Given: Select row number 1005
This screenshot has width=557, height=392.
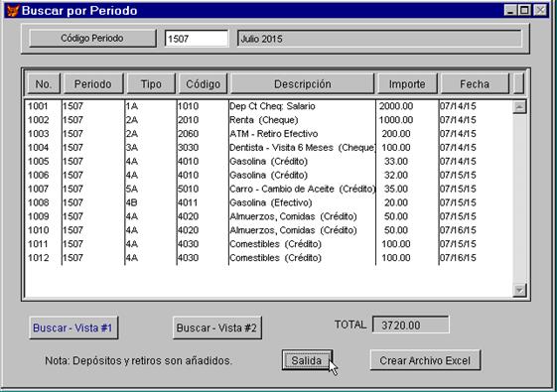Looking at the screenshot, I should click(38, 162).
